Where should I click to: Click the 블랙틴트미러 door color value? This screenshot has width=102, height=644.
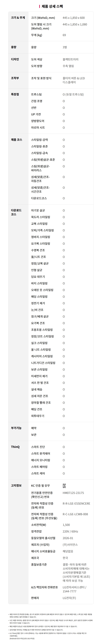tap(70, 59)
